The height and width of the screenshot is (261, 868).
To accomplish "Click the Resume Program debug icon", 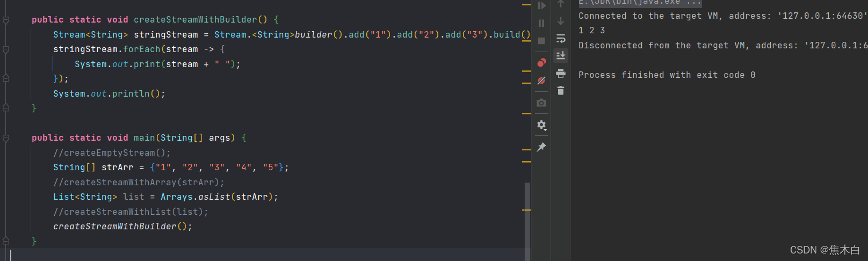I will coord(541,6).
